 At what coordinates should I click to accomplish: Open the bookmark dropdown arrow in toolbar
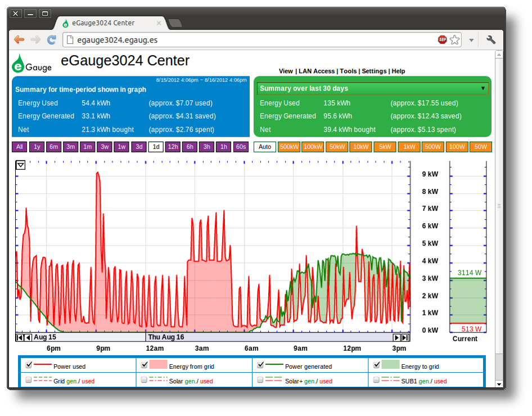(x=471, y=40)
